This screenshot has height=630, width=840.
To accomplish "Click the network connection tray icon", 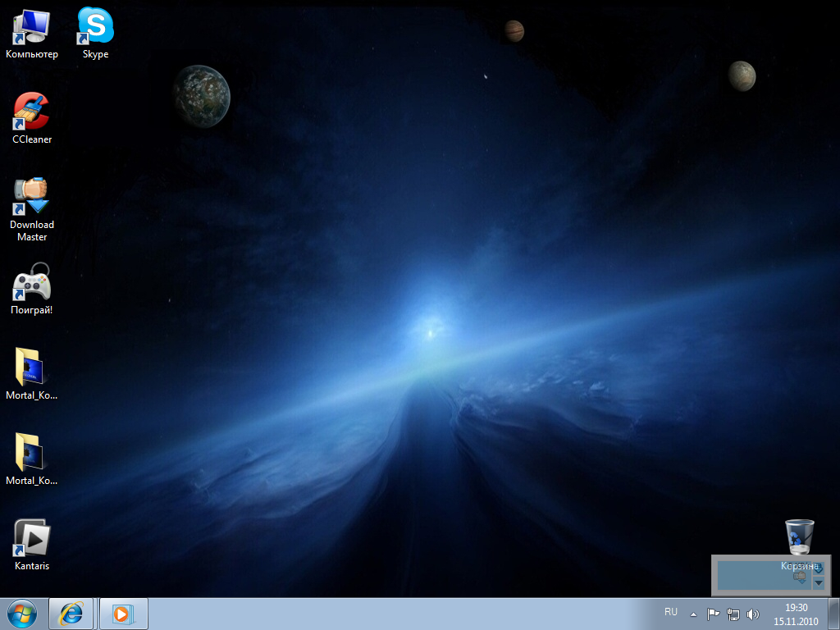I will coord(733,614).
